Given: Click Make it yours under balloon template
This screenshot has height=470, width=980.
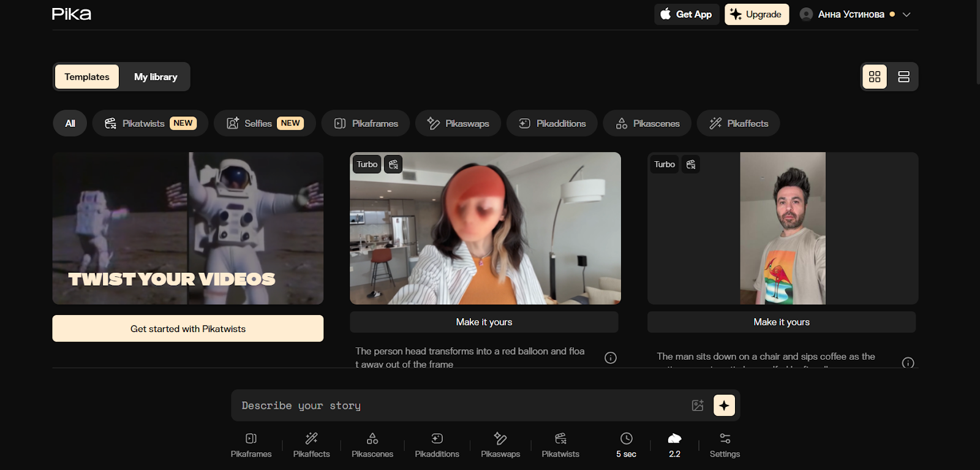Looking at the screenshot, I should tap(484, 322).
